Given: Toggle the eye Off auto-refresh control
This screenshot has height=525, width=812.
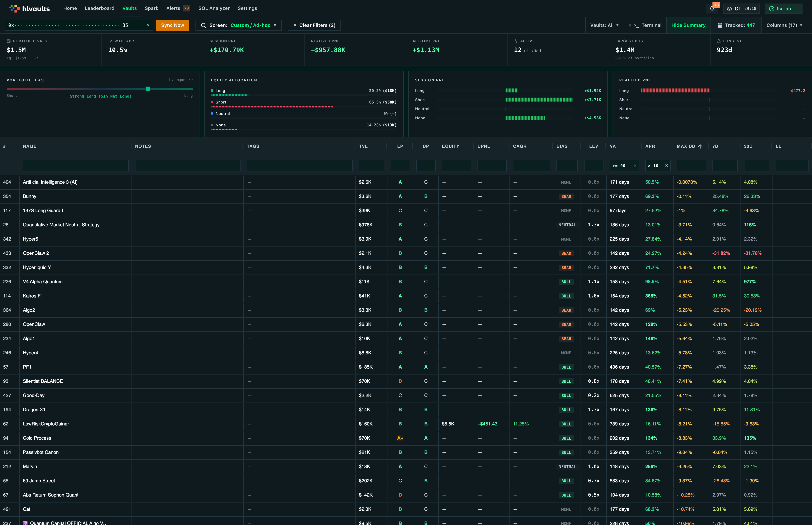Looking at the screenshot, I should (x=742, y=8).
